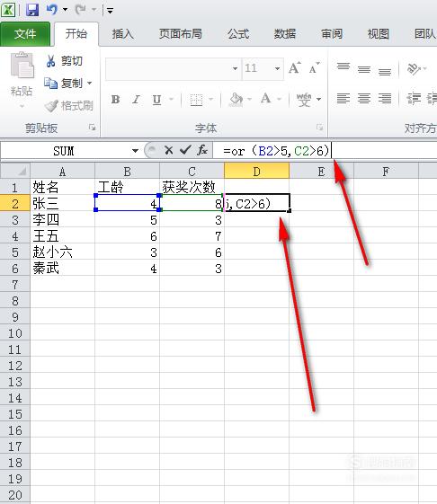Open the 页面布局 (Page Layout) tab
The height and width of the screenshot is (504, 437).
(x=181, y=34)
